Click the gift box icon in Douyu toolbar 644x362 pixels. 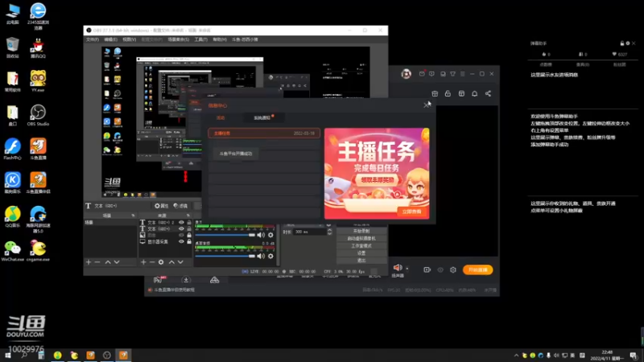pos(435,93)
